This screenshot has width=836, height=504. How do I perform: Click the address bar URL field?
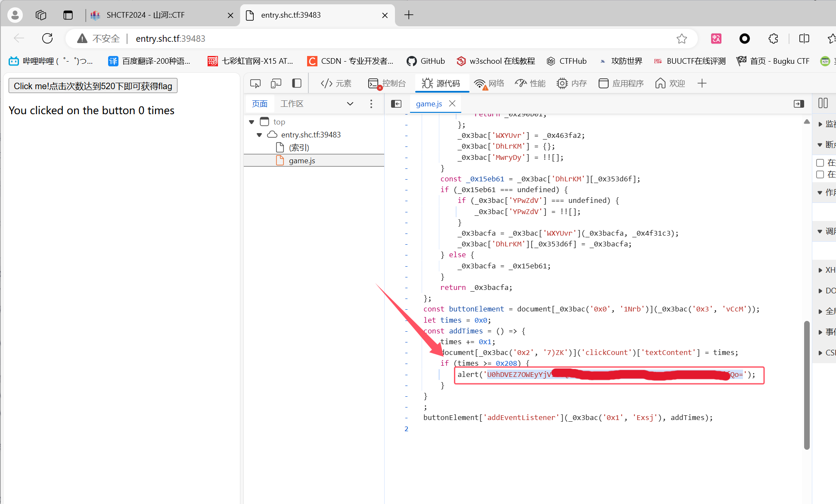(x=381, y=39)
